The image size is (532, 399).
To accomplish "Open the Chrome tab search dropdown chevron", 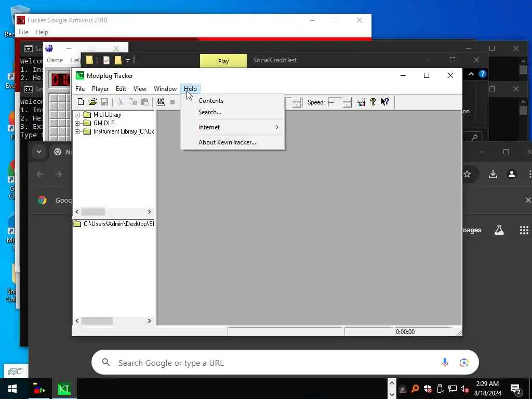I will click(x=38, y=152).
